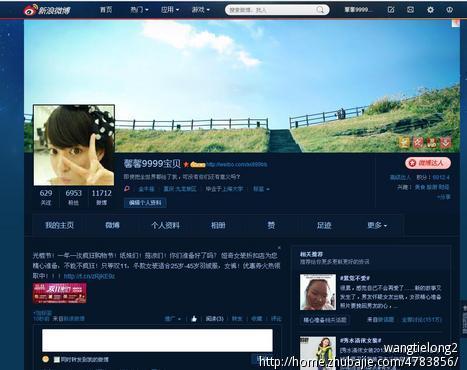Switch to the 个人资料 tab

[x=165, y=225]
